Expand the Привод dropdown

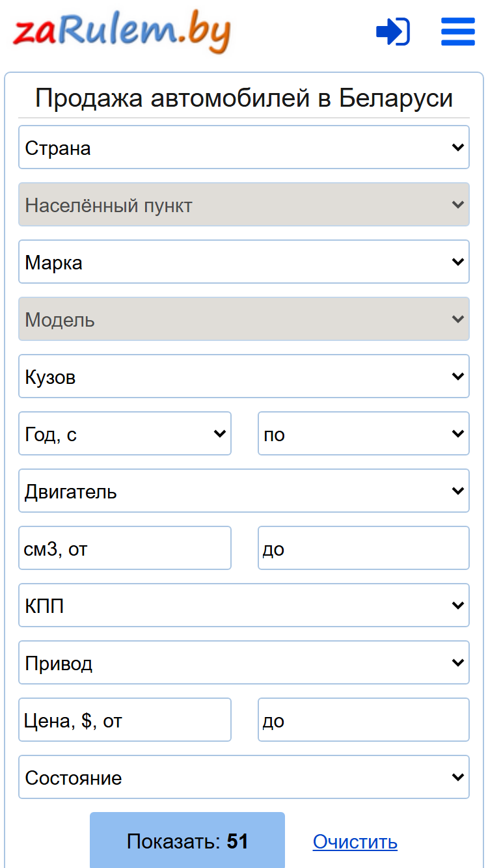[x=244, y=662]
